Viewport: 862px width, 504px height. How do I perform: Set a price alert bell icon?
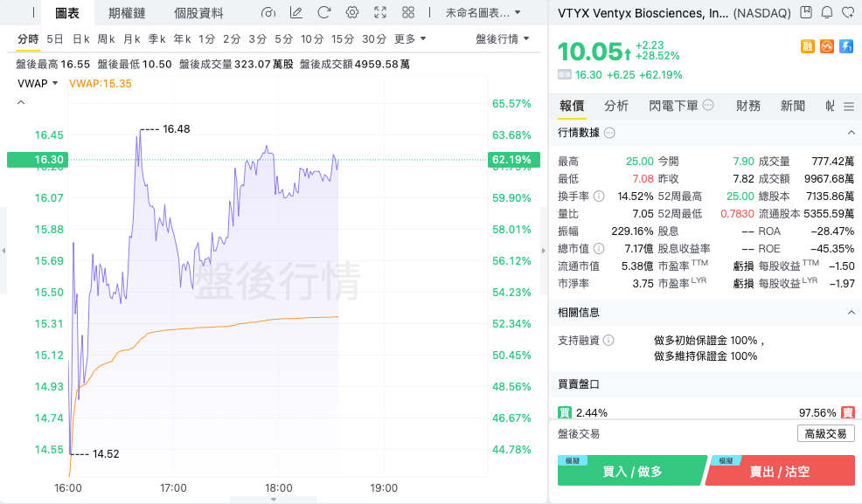[827, 12]
